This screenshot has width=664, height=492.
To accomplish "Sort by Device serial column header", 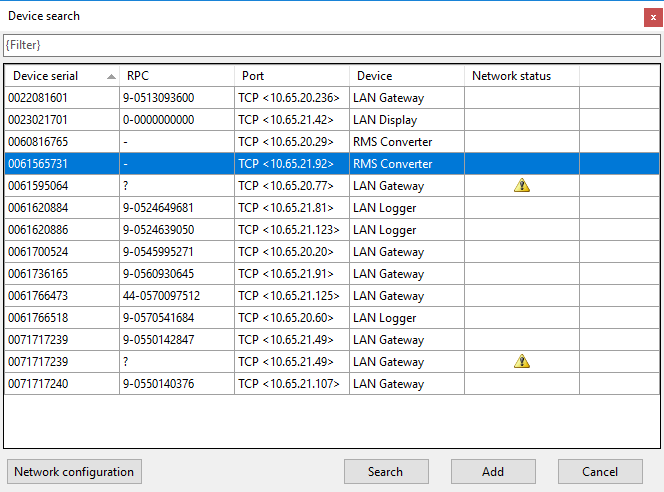I will pyautogui.click(x=62, y=76).
